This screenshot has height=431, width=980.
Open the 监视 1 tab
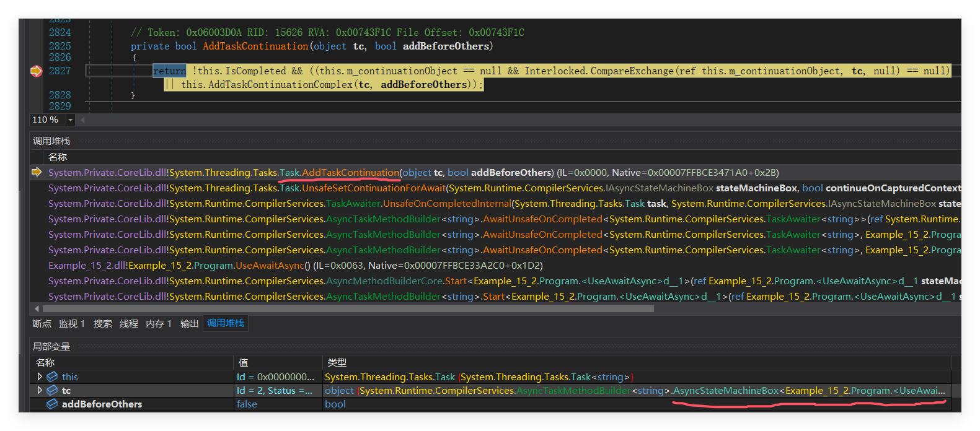coord(72,323)
